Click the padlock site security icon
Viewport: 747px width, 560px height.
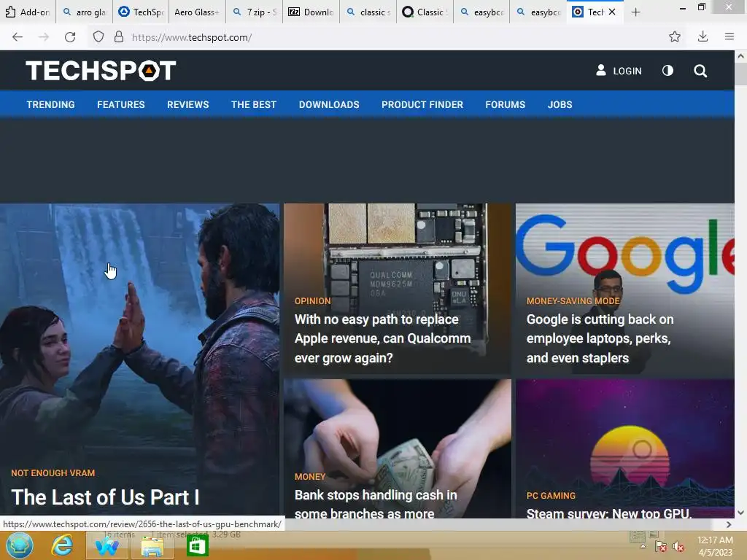(x=119, y=37)
